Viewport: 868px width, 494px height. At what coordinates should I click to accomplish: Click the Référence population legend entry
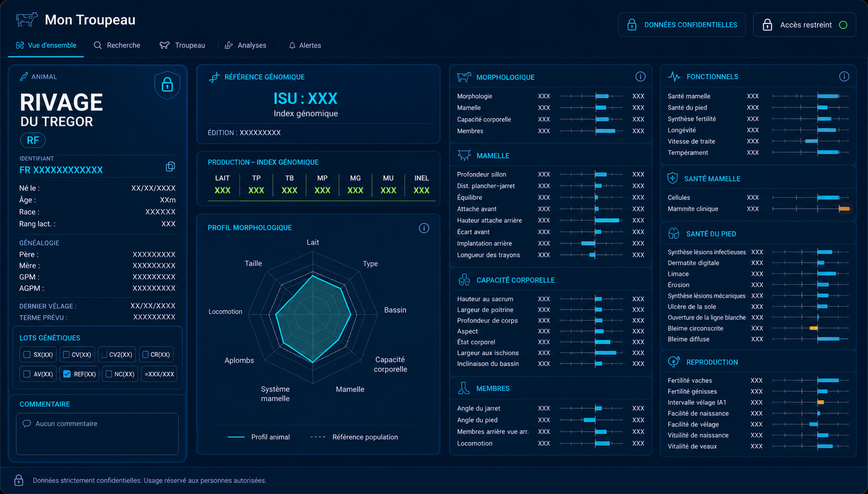pyautogui.click(x=354, y=437)
